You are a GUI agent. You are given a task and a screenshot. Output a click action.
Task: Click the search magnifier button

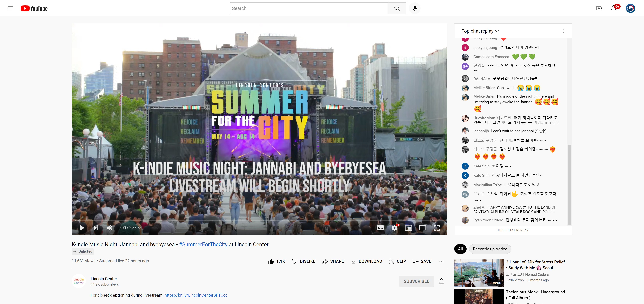point(397,8)
